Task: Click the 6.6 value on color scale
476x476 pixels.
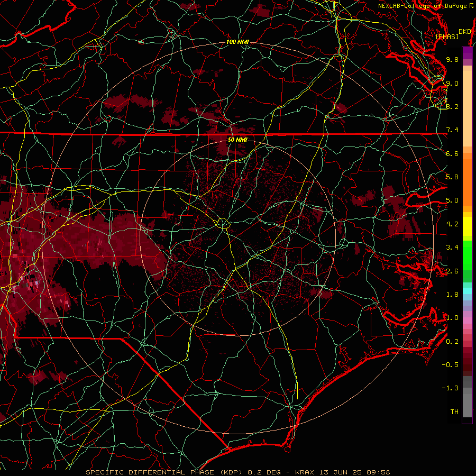Action: pyautogui.click(x=452, y=153)
